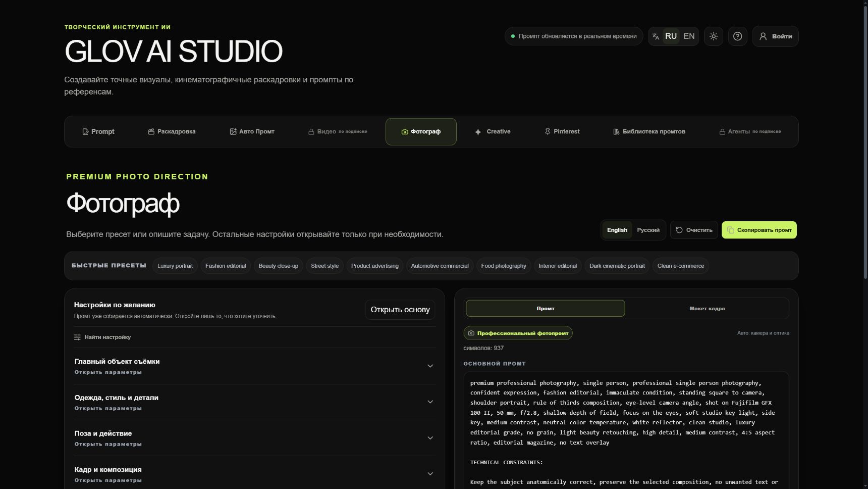Open the Creative tab
868x489 pixels.
pyautogui.click(x=493, y=131)
